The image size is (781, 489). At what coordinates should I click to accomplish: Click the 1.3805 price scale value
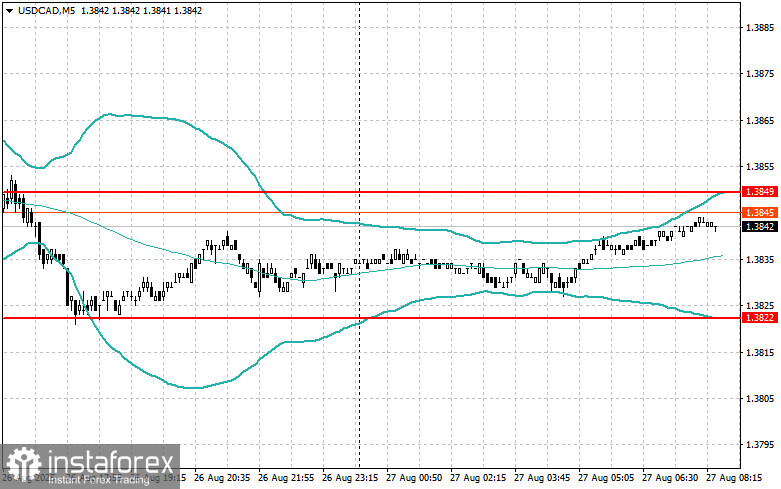click(760, 398)
